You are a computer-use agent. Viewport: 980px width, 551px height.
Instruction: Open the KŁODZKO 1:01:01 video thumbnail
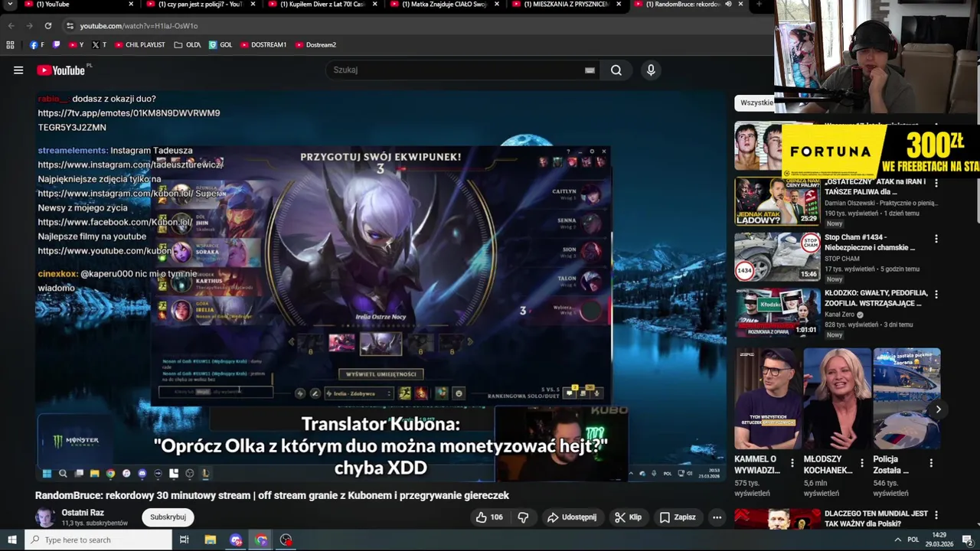[777, 312]
